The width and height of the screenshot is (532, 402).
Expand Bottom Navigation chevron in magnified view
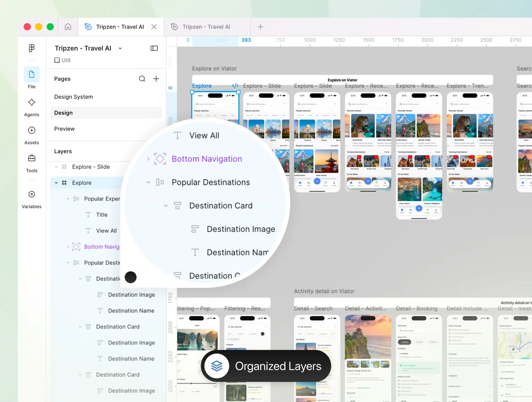[148, 159]
